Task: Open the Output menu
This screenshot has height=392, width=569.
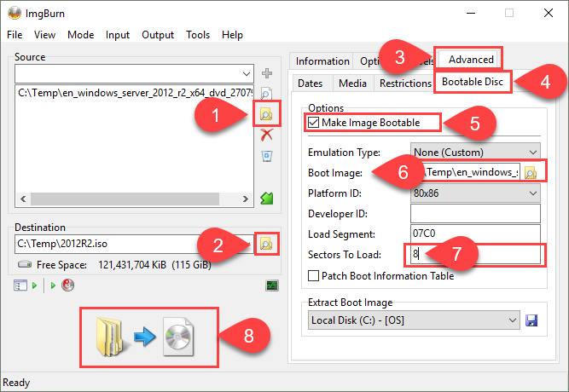Action: pyautogui.click(x=158, y=35)
